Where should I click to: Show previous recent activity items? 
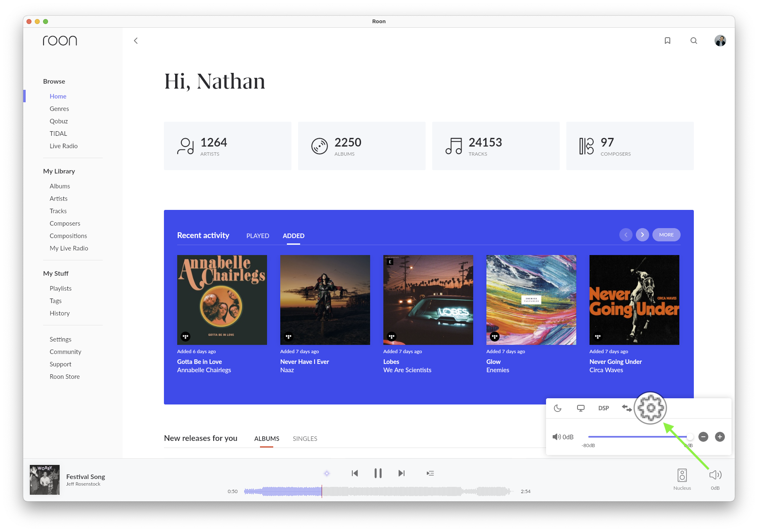point(626,235)
